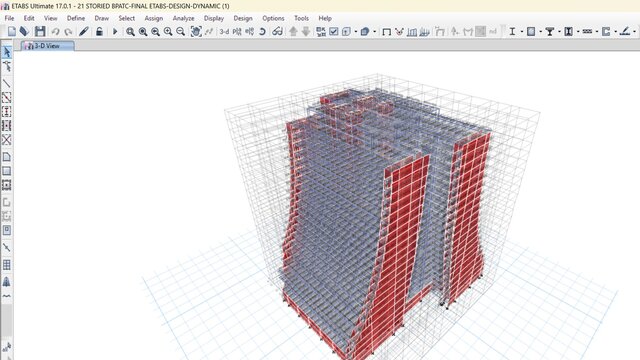Image resolution: width=640 pixels, height=360 pixels.
Task: Click the New Model icon
Action: (12, 31)
